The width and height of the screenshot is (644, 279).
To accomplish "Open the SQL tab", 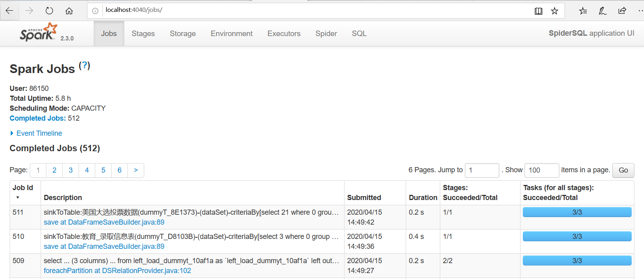I will (x=359, y=34).
